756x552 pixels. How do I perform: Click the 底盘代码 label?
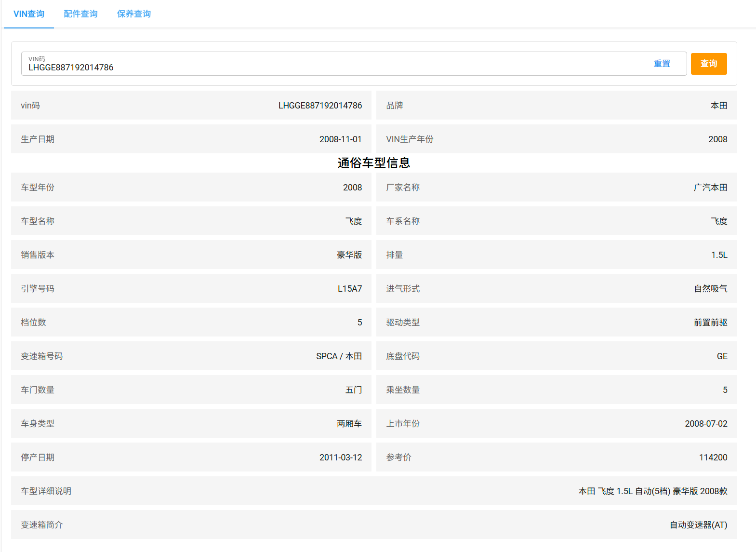click(403, 356)
